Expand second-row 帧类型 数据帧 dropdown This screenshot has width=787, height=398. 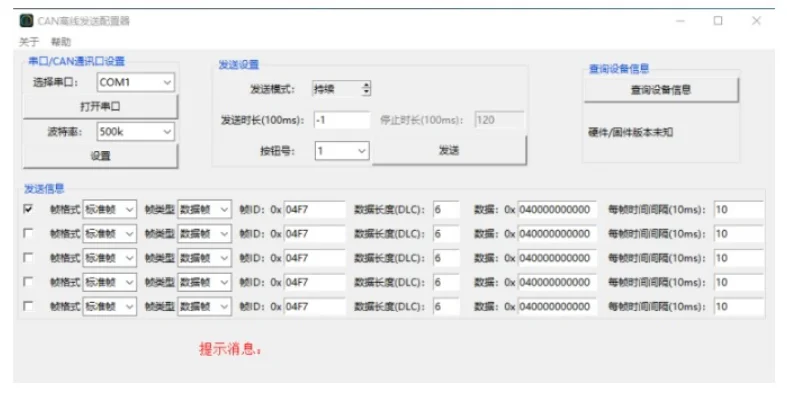point(204,234)
